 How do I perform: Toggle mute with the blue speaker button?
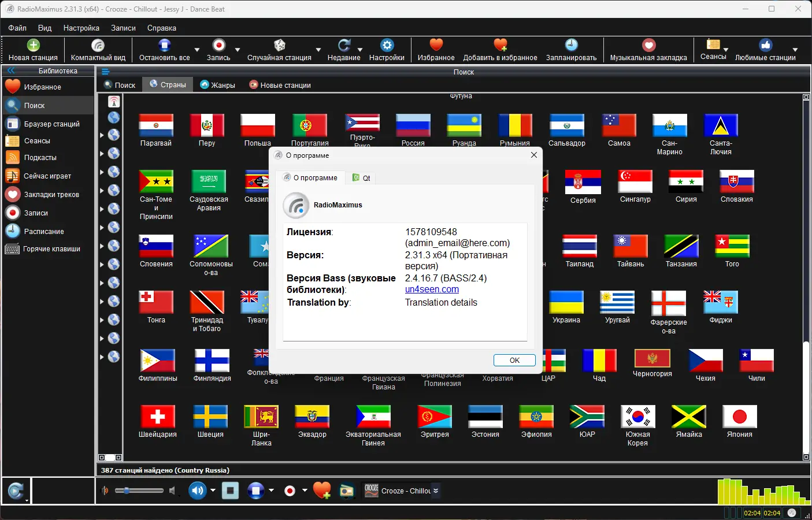198,491
